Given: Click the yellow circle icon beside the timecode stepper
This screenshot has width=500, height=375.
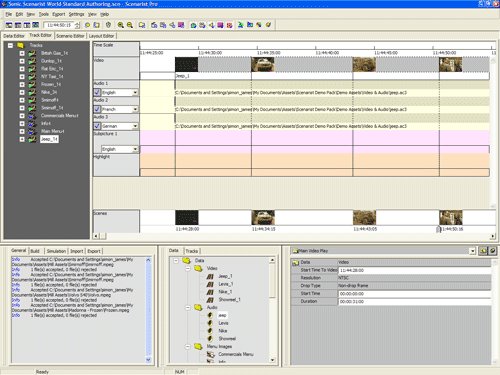Looking at the screenshot, I should pyautogui.click(x=88, y=25).
